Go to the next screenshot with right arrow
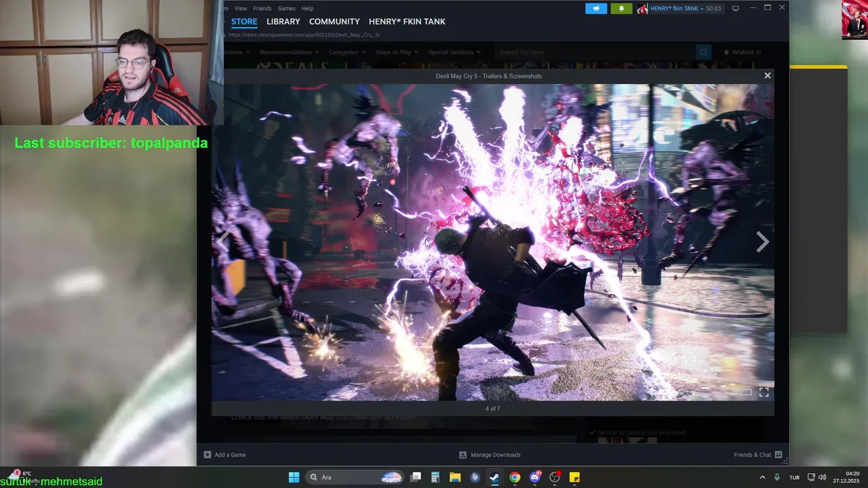Viewport: 868px width, 488px height. pos(762,242)
